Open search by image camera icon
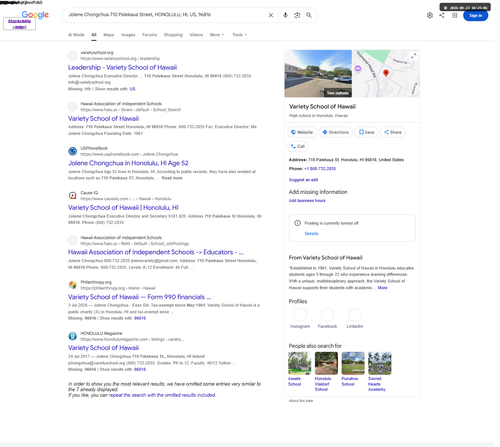 297,15
